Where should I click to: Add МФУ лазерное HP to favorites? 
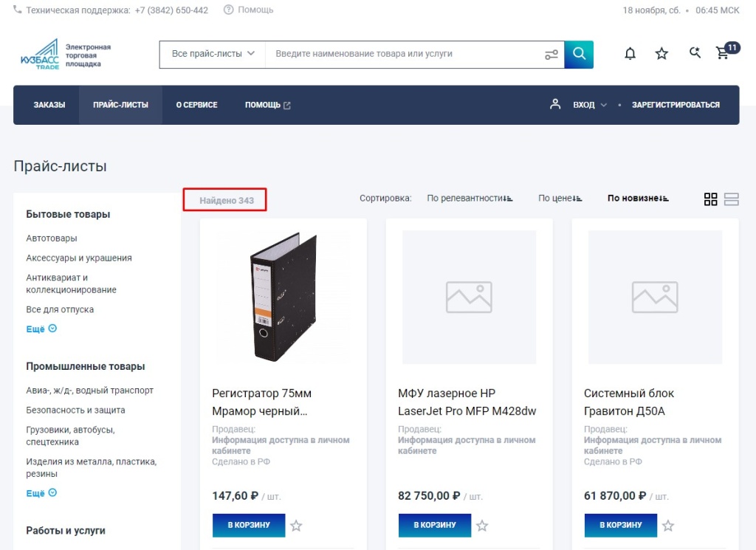[482, 526]
